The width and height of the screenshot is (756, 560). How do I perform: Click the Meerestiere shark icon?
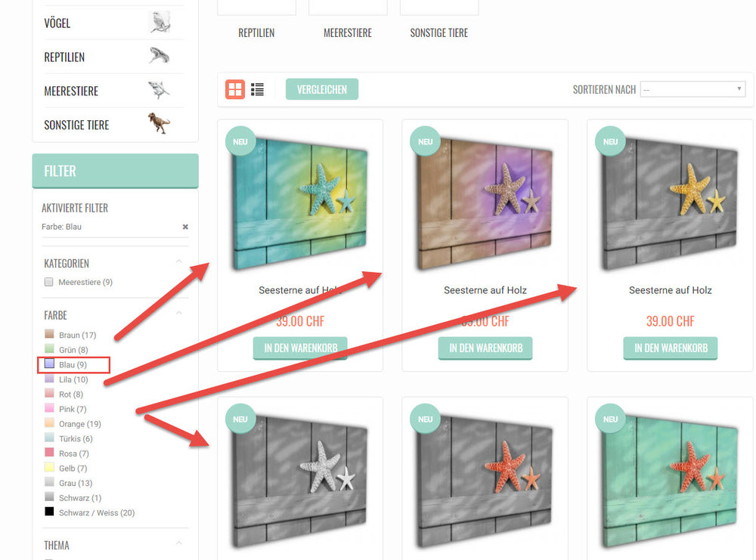point(159,90)
